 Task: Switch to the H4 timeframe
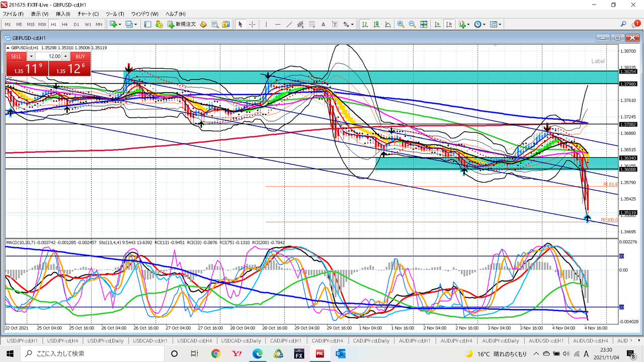(x=65, y=24)
